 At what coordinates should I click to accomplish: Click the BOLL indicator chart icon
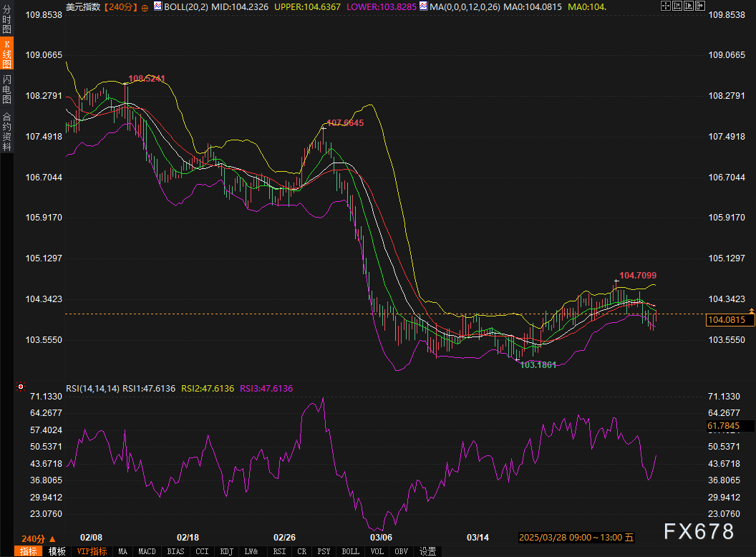157,6
